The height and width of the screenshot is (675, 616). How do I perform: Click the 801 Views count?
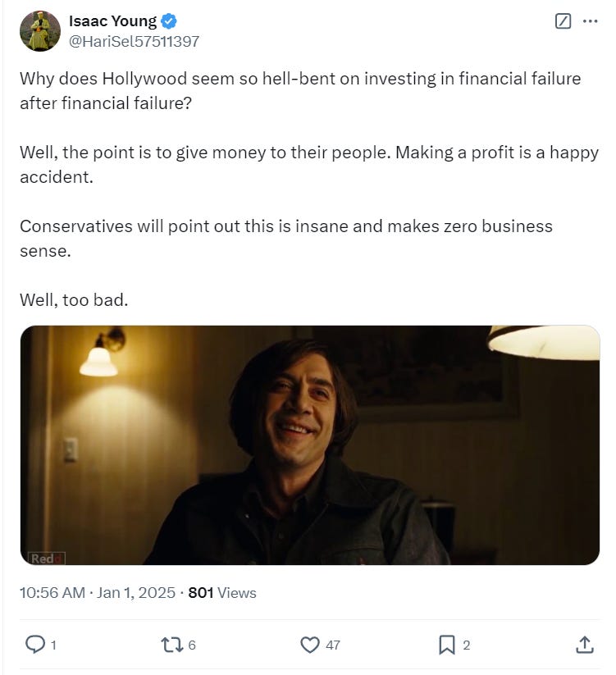coord(222,593)
